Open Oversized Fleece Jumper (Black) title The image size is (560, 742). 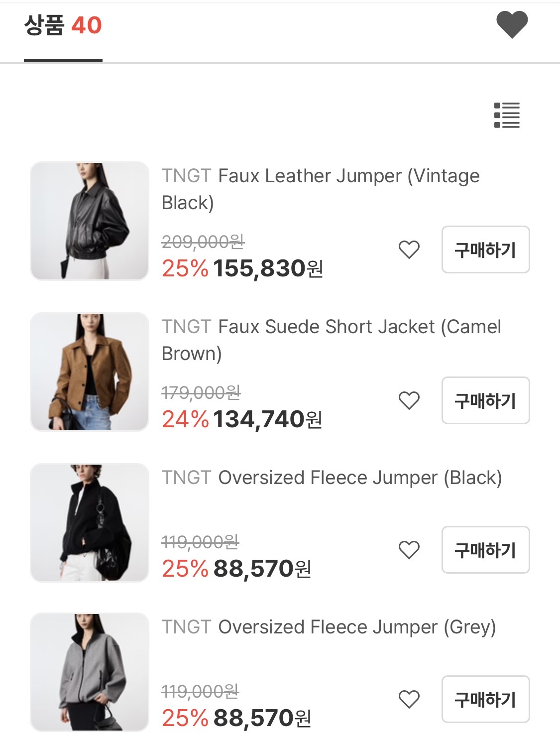[x=332, y=478]
